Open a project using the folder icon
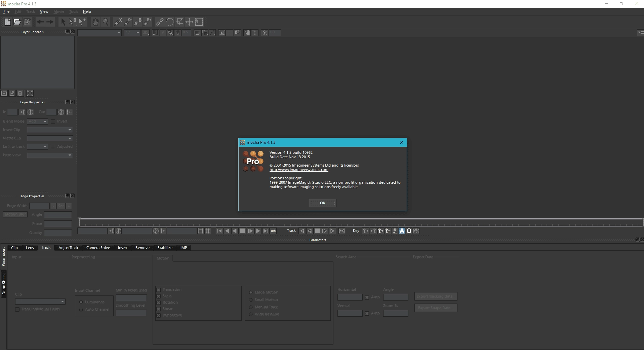The image size is (644, 350). tap(17, 22)
